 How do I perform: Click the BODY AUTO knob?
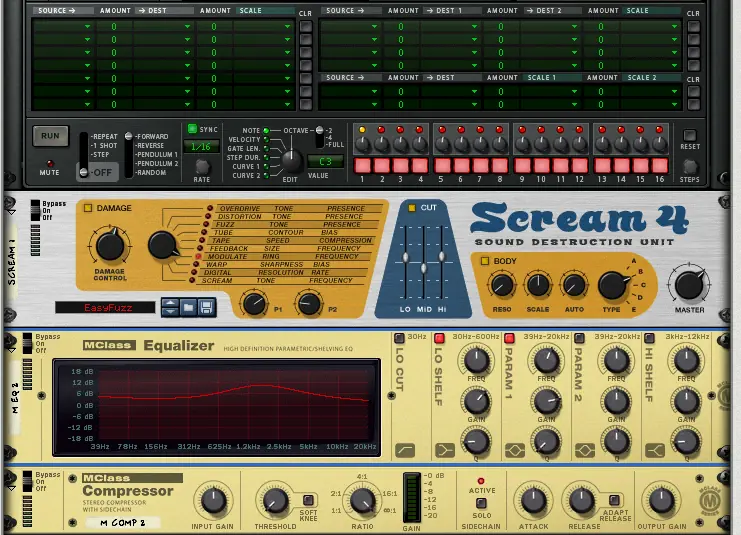pos(574,285)
